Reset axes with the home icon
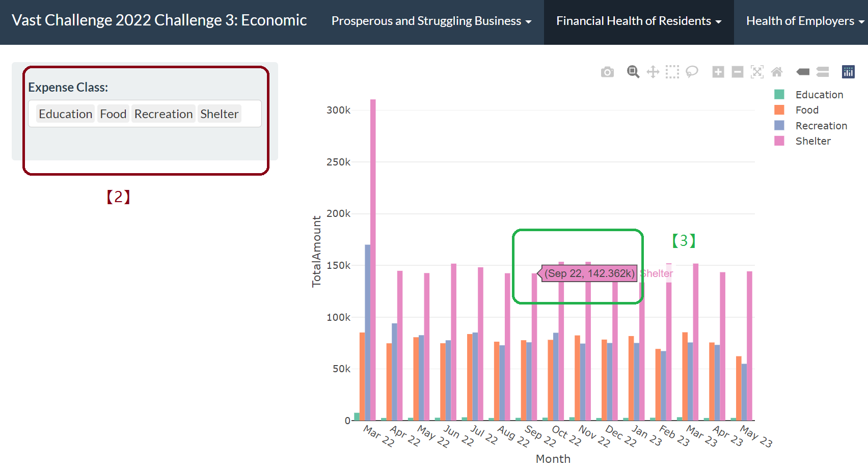868x471 pixels. [777, 72]
